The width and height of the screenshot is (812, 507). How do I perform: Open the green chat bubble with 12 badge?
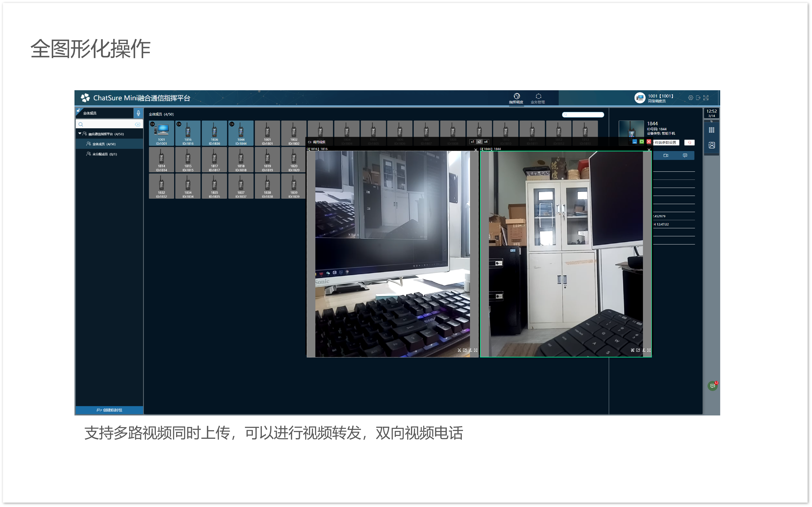point(712,386)
